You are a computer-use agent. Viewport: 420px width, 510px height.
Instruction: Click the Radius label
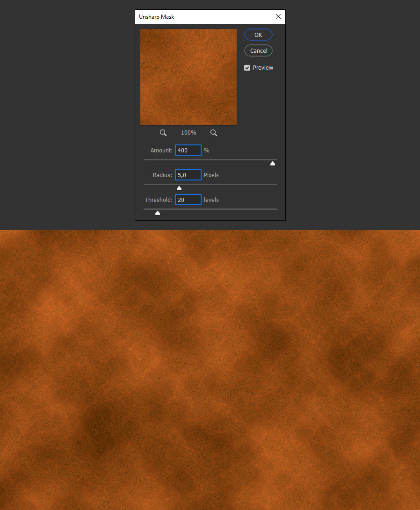point(162,175)
